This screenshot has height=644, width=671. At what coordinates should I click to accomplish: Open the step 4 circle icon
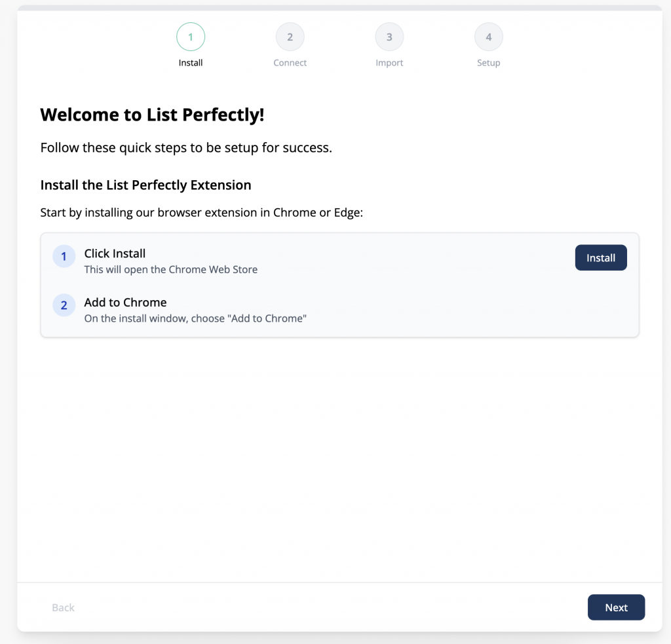[488, 37]
